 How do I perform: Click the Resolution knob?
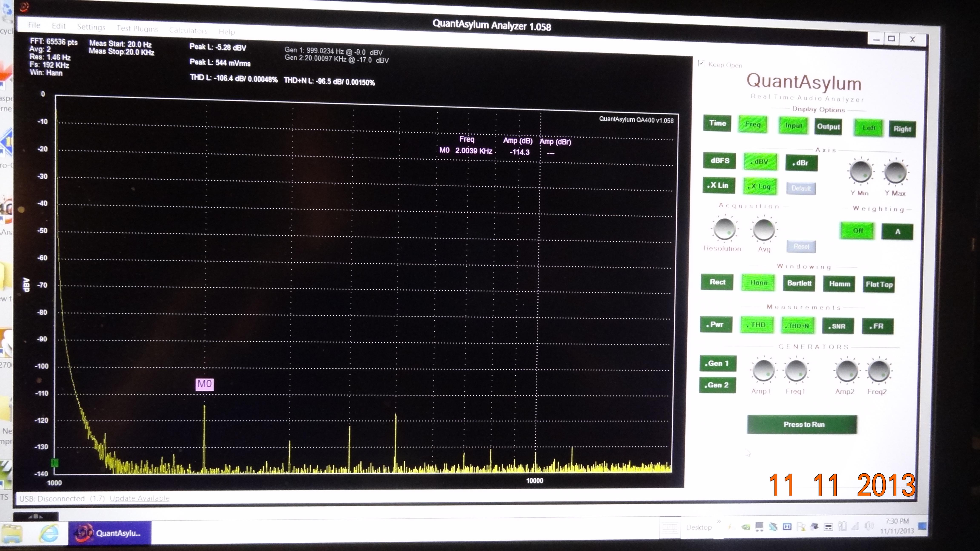pos(724,229)
